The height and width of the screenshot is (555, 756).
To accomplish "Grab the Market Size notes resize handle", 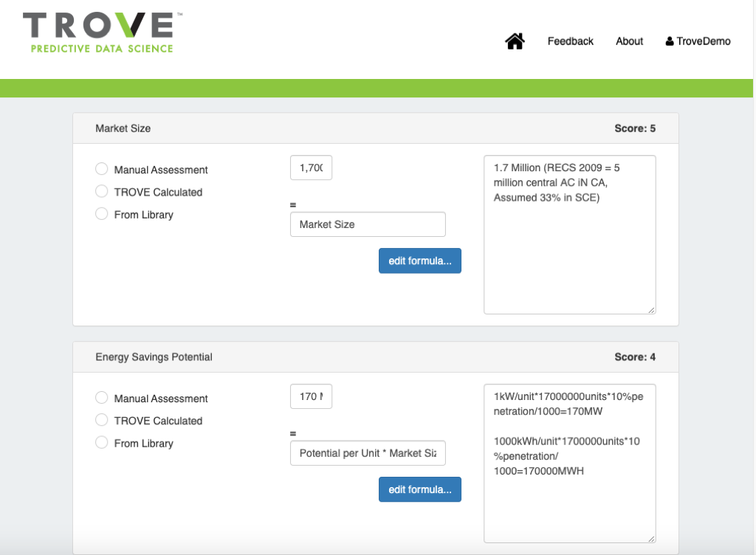I will tap(651, 310).
